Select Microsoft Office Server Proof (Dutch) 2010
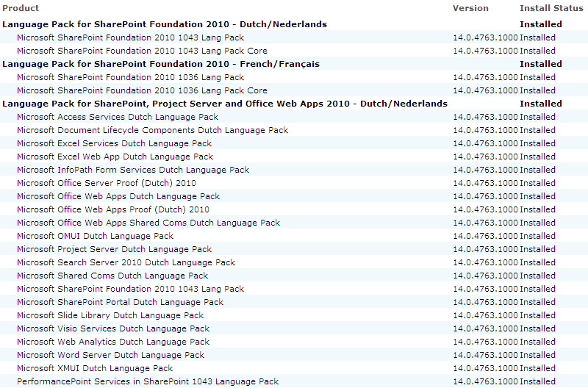This screenshot has width=588, height=388. pos(107,183)
